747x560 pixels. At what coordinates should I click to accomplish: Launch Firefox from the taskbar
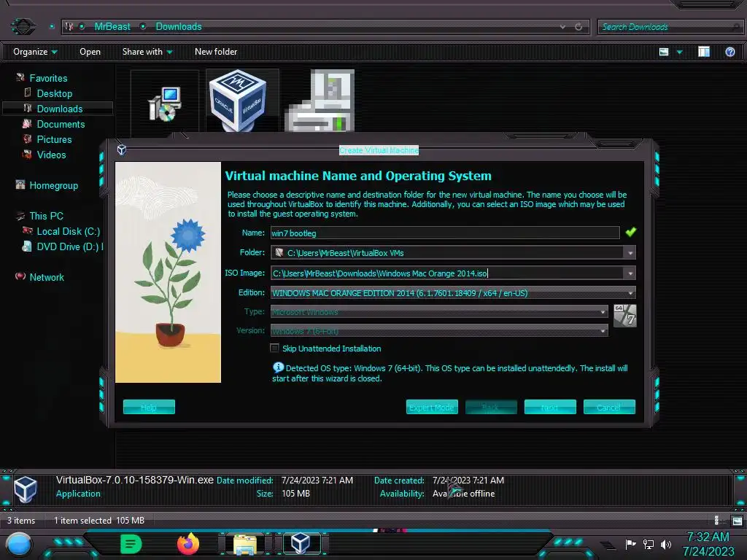click(x=188, y=544)
